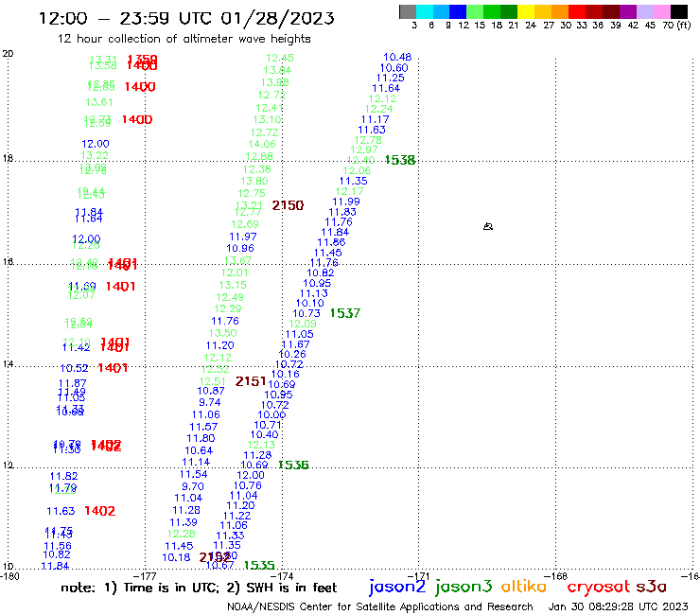Click the longitude axis label -168
700x615 pixels.
pyautogui.click(x=557, y=576)
